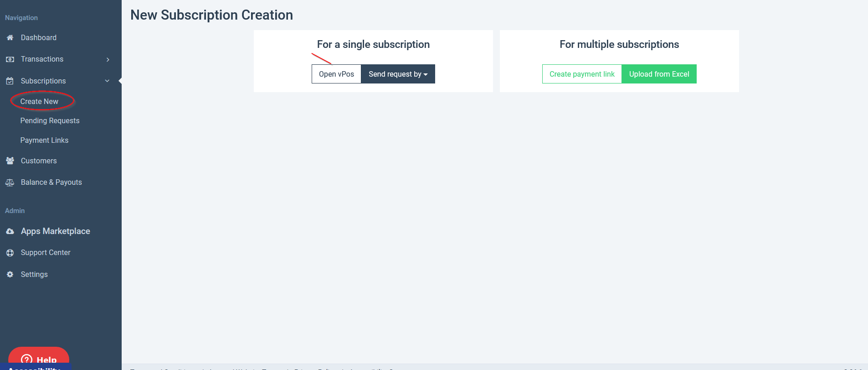The image size is (868, 370).
Task: Click the Transactions cash icon
Action: [x=10, y=59]
